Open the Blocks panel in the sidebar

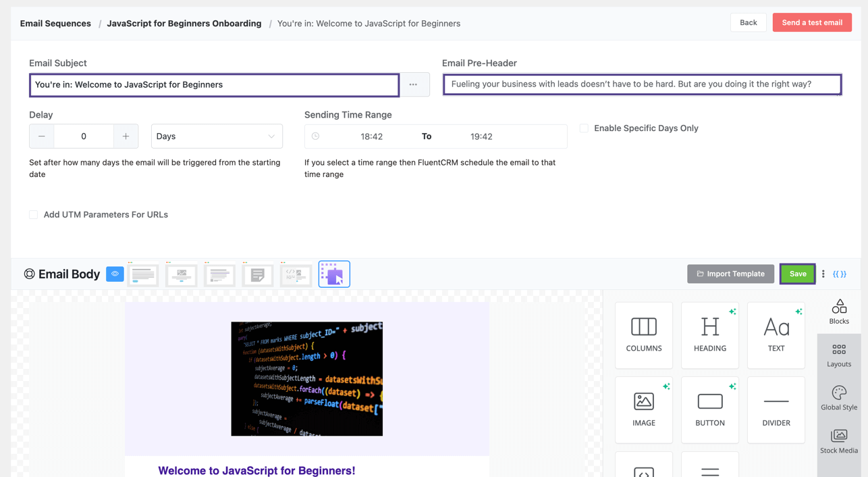coord(839,311)
